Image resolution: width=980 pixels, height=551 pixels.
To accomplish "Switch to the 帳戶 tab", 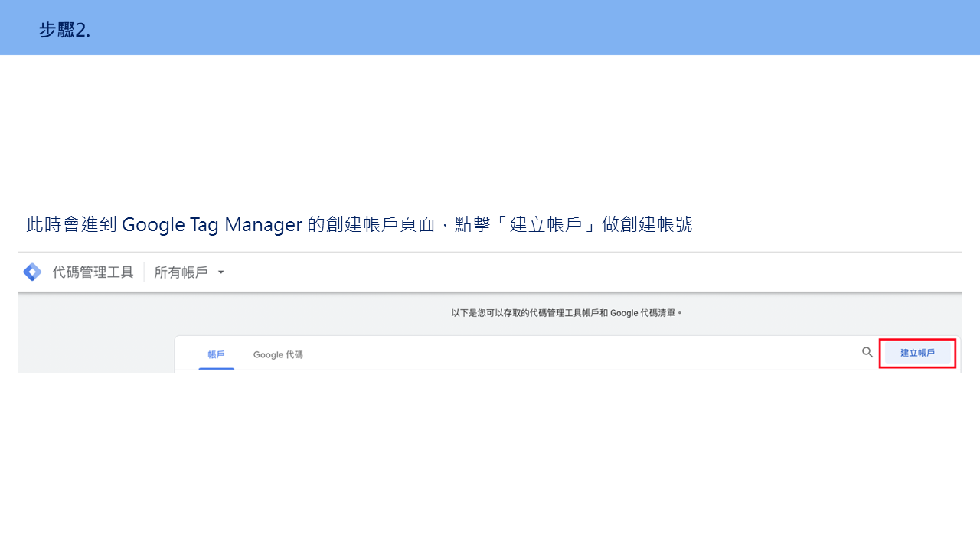I will [x=217, y=354].
